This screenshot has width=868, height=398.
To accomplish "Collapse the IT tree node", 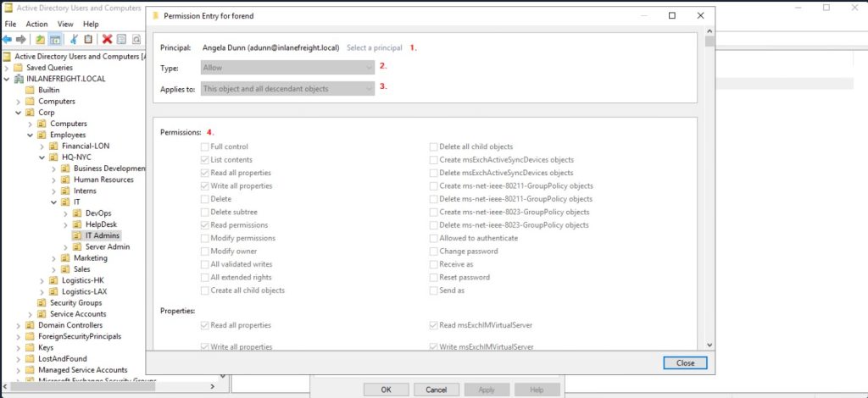I will (x=53, y=202).
